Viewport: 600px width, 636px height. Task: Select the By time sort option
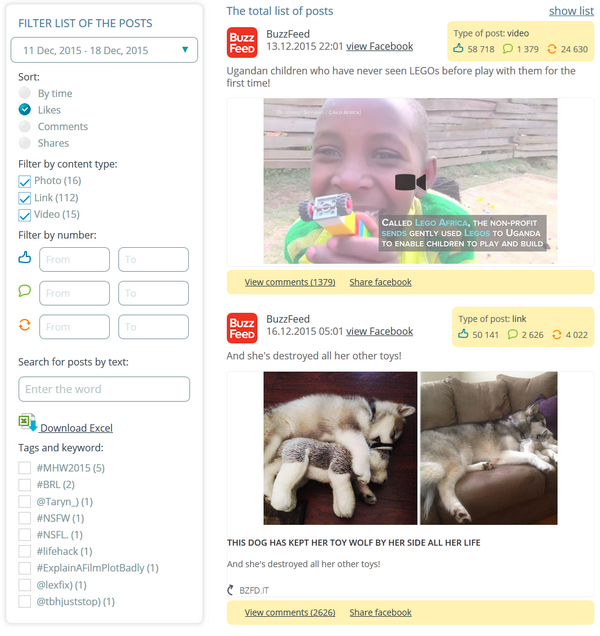tap(25, 93)
